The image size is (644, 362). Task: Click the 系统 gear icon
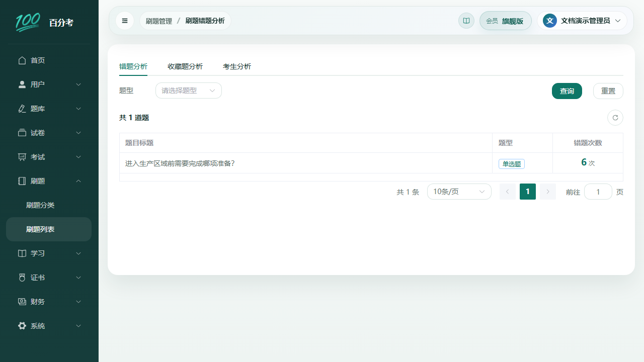(22, 326)
